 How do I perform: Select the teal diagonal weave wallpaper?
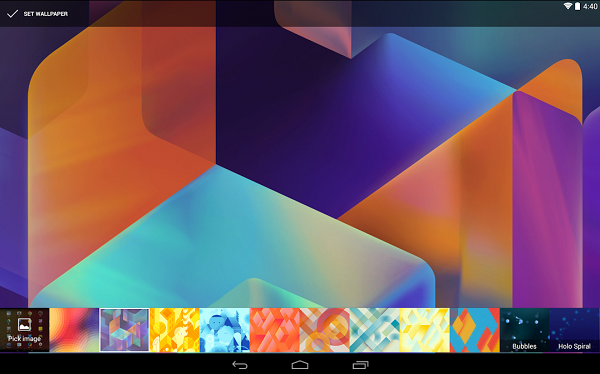(x=375, y=330)
